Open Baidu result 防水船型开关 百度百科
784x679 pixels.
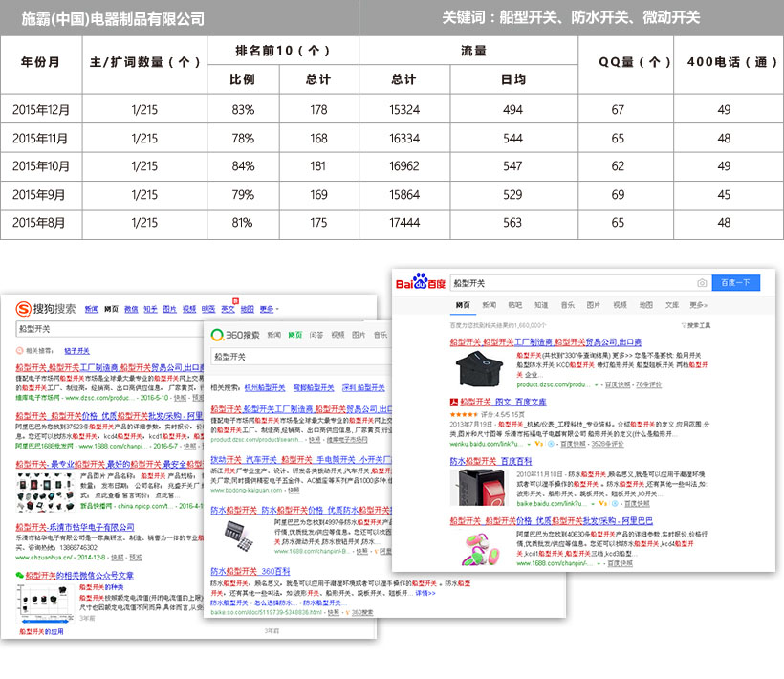point(491,462)
